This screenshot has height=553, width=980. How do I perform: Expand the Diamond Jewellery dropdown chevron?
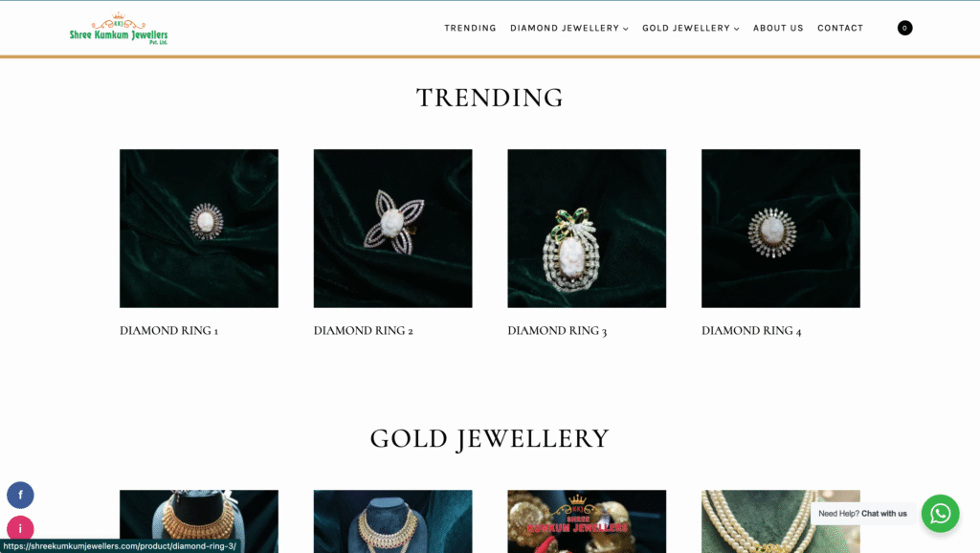(626, 29)
